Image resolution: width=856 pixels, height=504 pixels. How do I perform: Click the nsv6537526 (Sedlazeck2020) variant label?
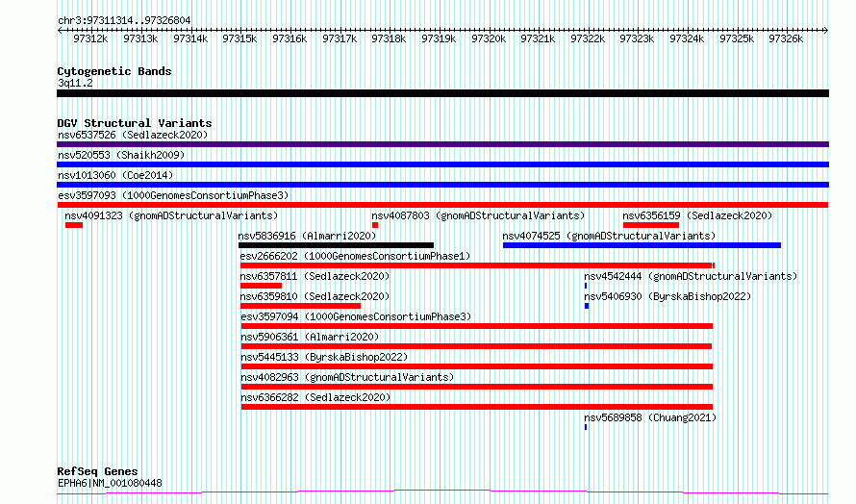coord(133,135)
